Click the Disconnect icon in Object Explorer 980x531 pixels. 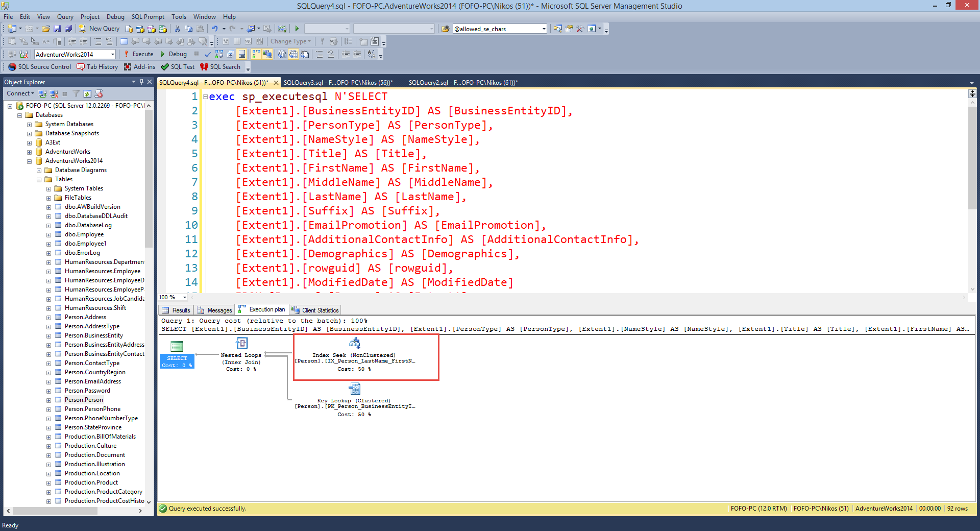coord(54,94)
